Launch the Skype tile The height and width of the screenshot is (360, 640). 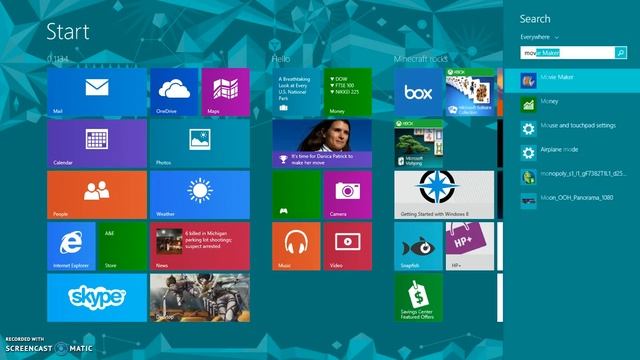(97, 298)
